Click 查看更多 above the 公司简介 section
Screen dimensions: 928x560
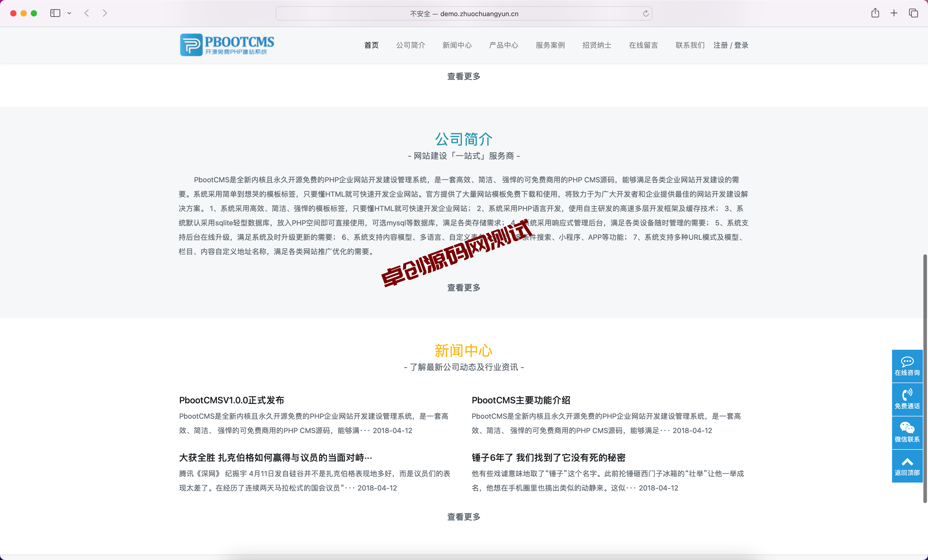tap(464, 76)
